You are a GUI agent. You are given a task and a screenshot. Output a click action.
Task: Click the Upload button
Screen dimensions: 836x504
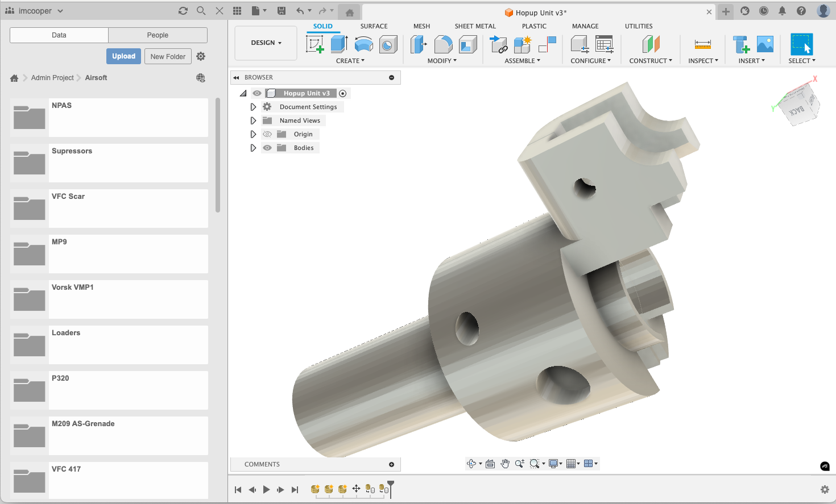pos(123,56)
